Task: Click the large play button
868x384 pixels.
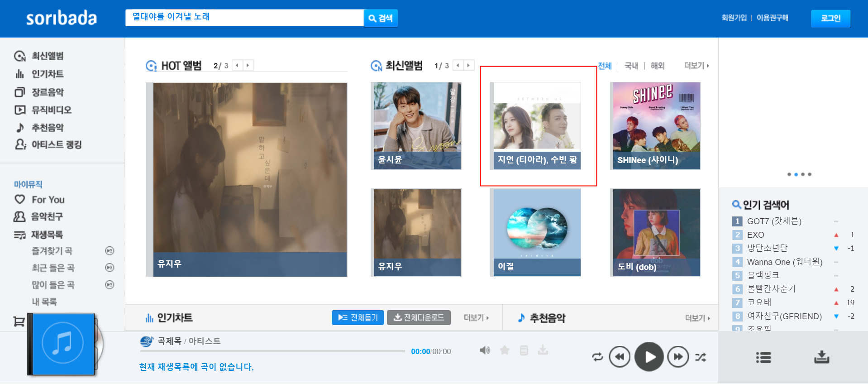Action: click(649, 357)
